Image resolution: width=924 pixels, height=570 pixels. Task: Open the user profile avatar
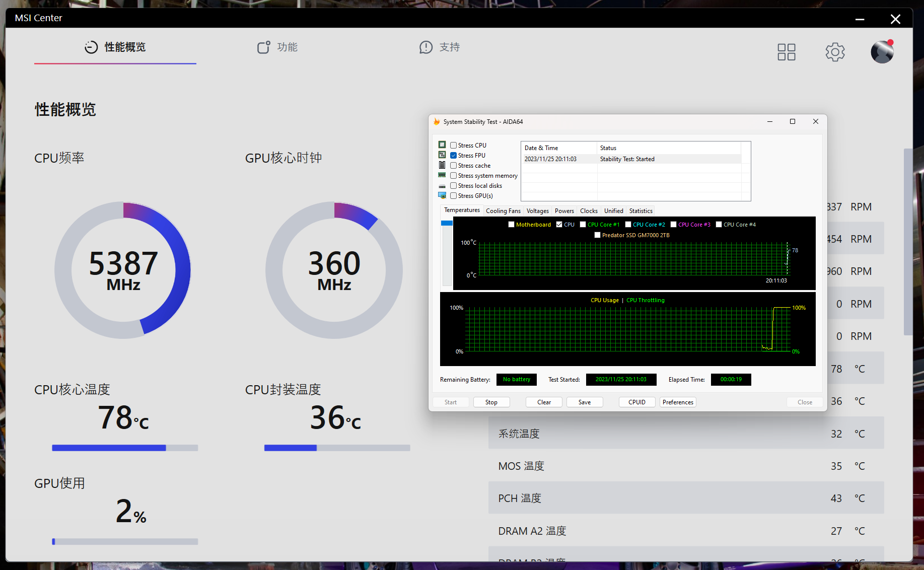tap(882, 51)
